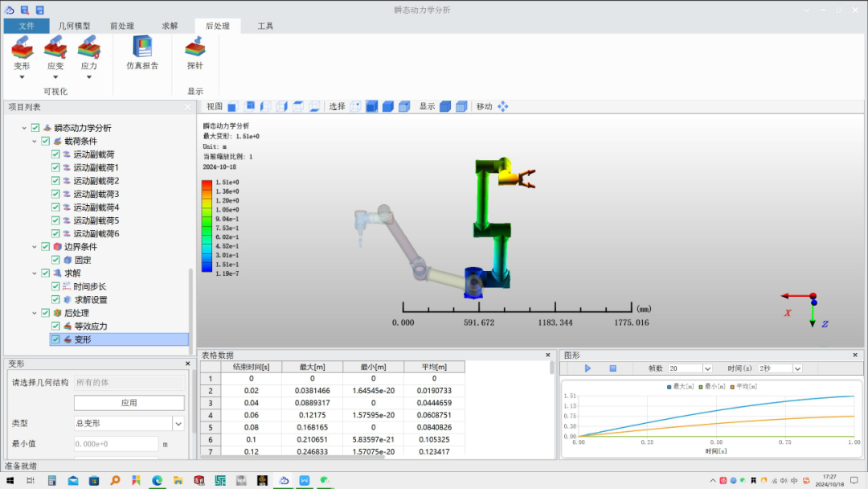The image size is (868, 489).
Task: Choose mesh node selection icon
Action: 404,107
